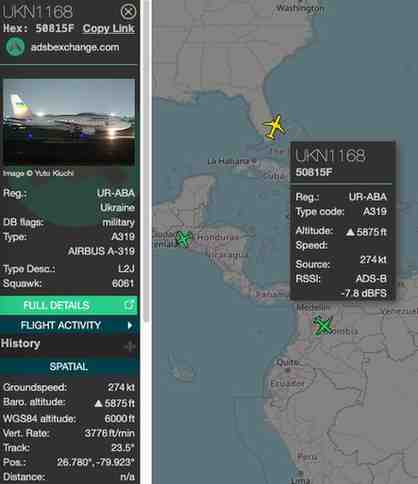Click the adsbexchange.com round logo icon

coord(15,47)
